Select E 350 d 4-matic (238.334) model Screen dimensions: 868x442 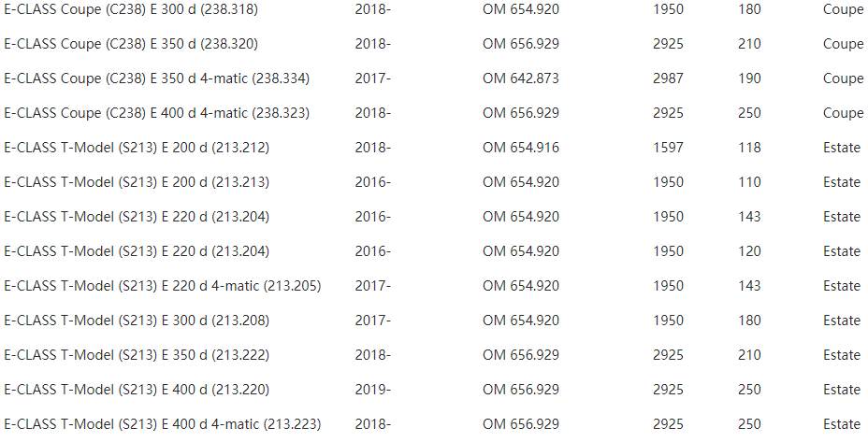point(434,78)
